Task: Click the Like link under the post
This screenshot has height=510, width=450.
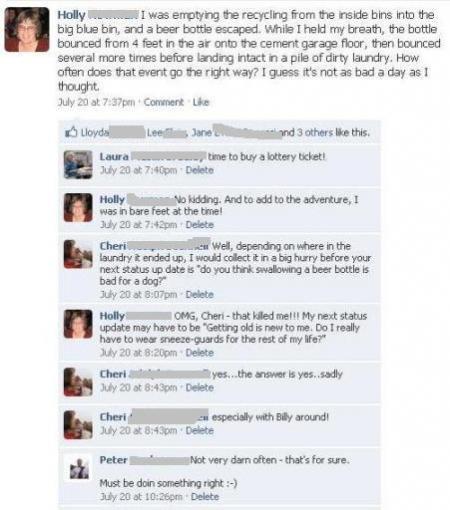Action: pyautogui.click(x=201, y=102)
